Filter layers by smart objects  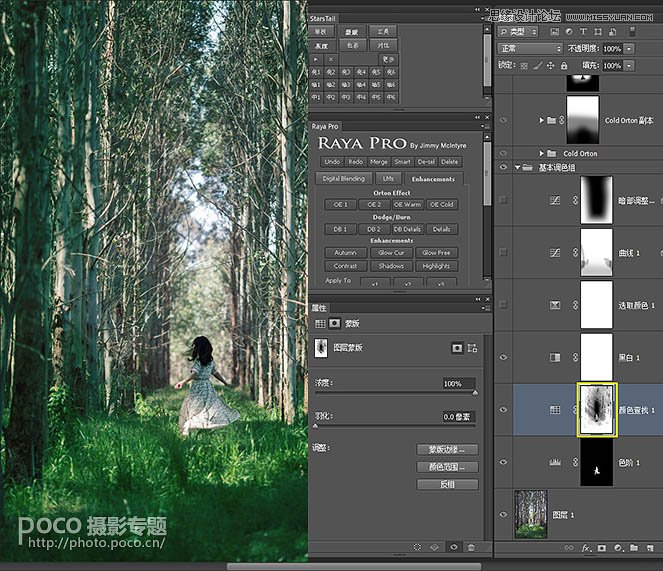coord(613,32)
